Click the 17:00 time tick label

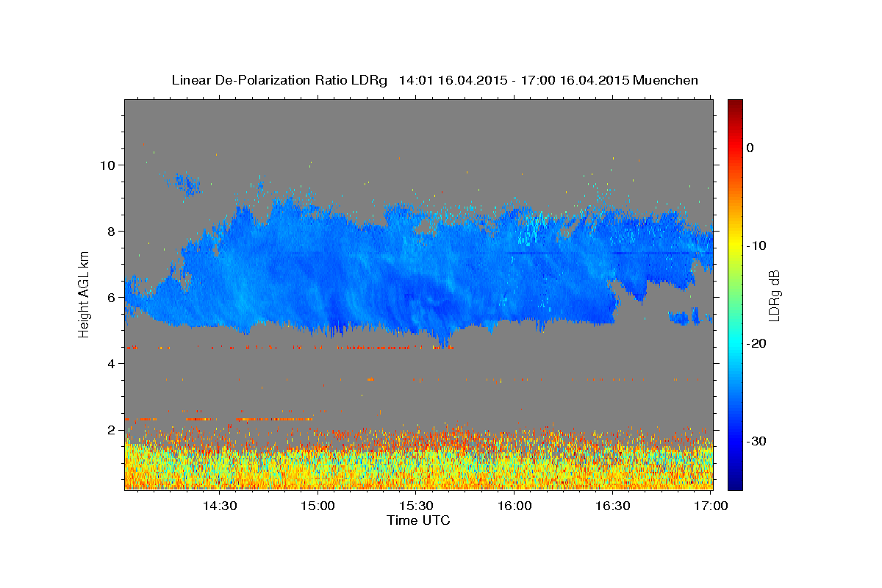(711, 506)
